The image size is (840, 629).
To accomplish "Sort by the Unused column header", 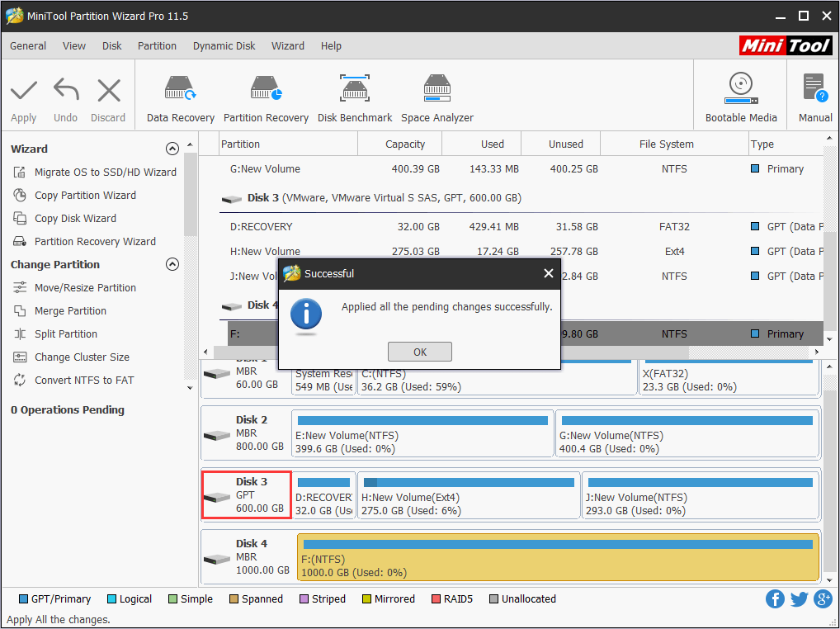I will (x=561, y=144).
